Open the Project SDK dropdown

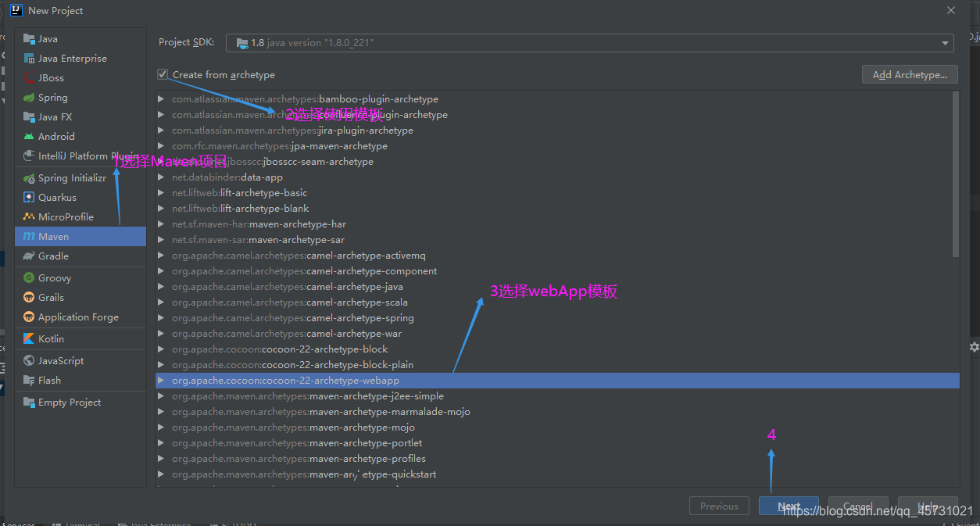(x=590, y=43)
